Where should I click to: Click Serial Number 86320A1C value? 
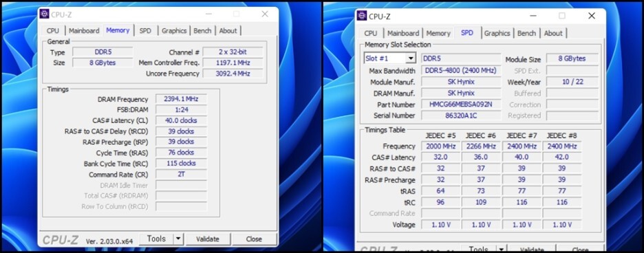[x=461, y=115]
